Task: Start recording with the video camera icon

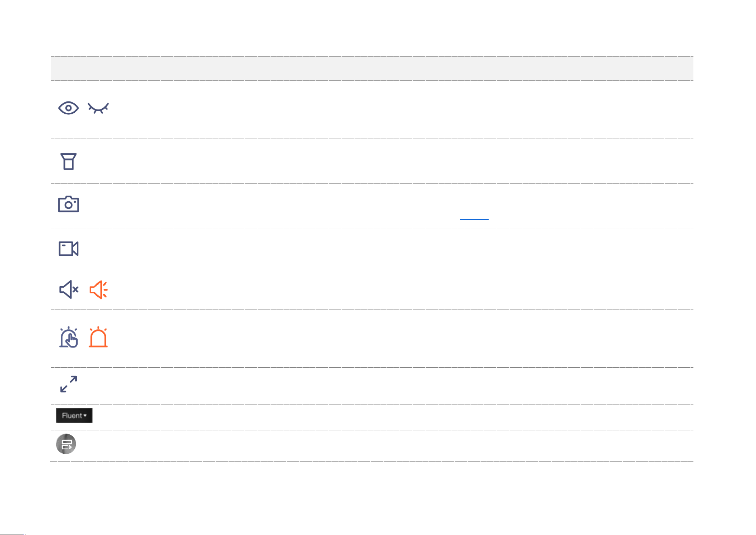Action: click(68, 249)
